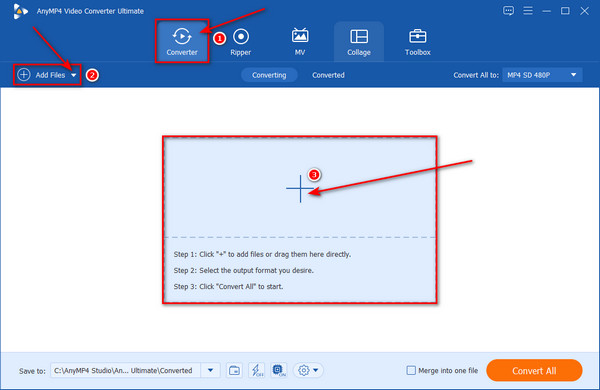Close the AnyMP4 window

(x=584, y=11)
